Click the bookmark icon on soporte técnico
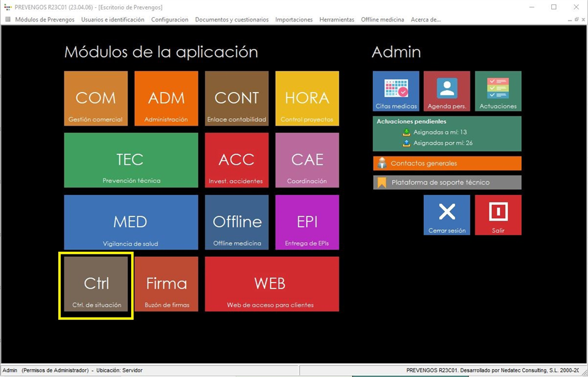Viewport: 588px width, 377px height. click(x=382, y=183)
